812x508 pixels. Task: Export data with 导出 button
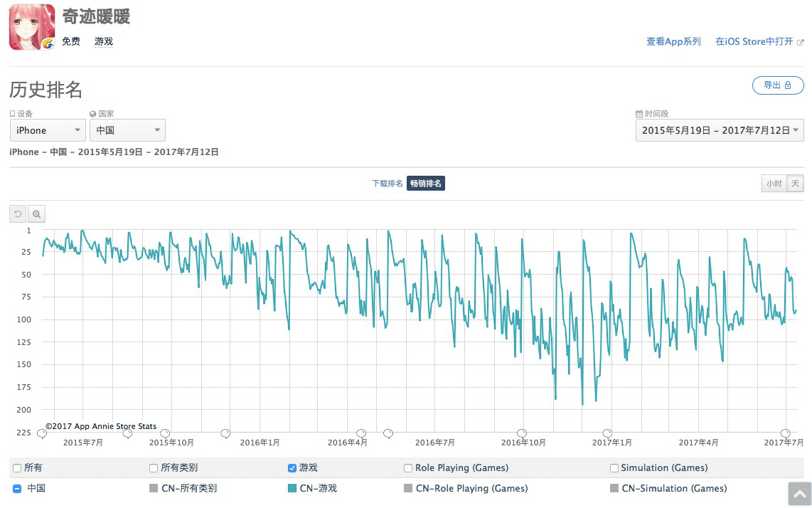[x=778, y=85]
